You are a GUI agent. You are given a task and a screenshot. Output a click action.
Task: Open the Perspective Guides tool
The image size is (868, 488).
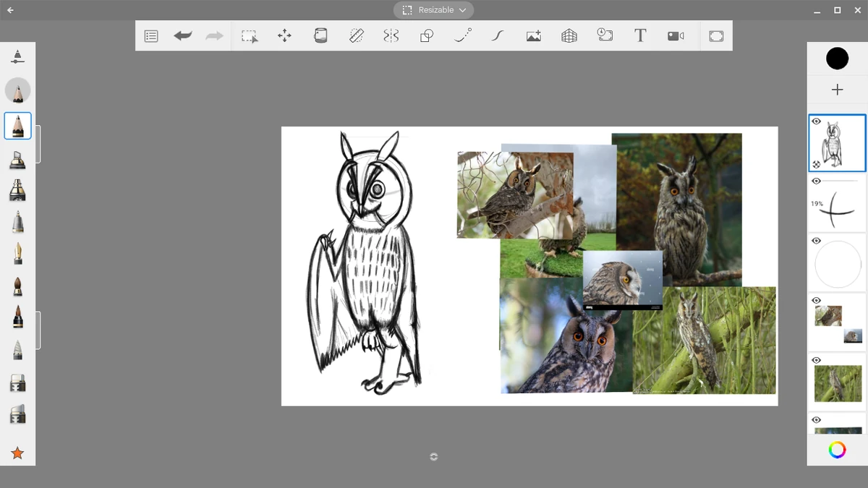569,35
